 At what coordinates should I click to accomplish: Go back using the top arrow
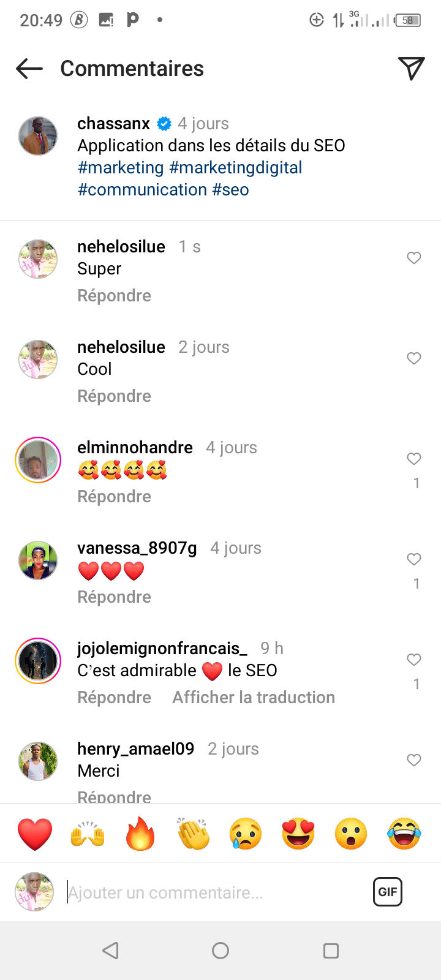tap(29, 69)
